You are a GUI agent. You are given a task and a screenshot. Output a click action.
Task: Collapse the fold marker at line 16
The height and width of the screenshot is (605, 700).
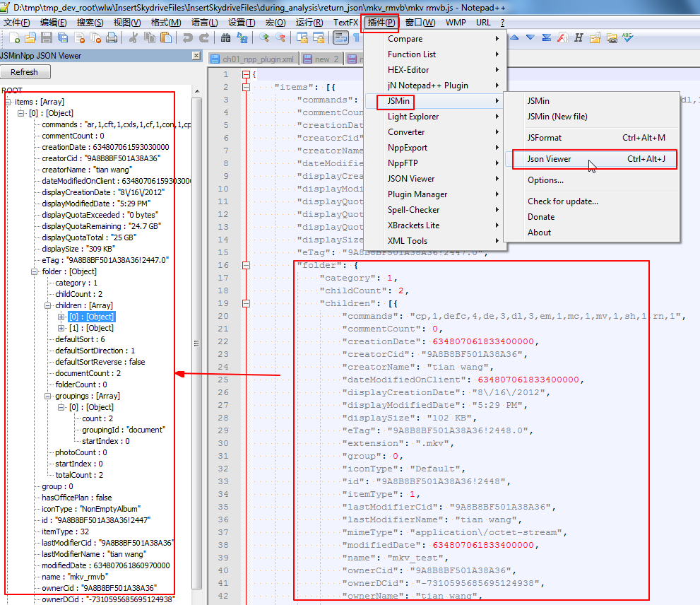[246, 266]
